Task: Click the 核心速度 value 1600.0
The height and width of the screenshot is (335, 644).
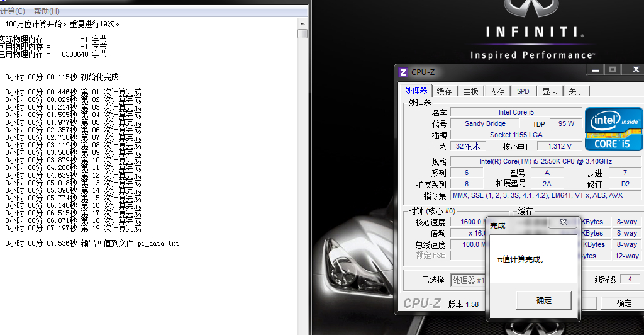Action: click(x=468, y=222)
